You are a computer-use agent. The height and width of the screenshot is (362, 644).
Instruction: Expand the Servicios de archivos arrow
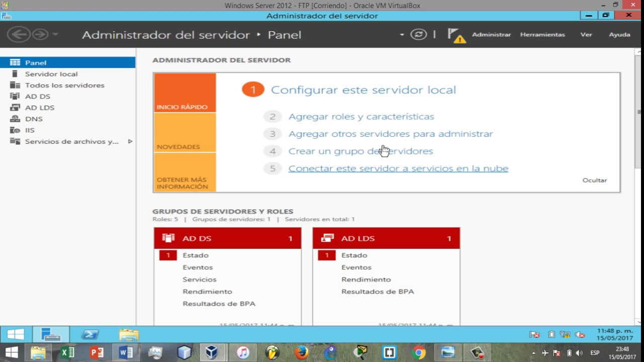pyautogui.click(x=130, y=141)
